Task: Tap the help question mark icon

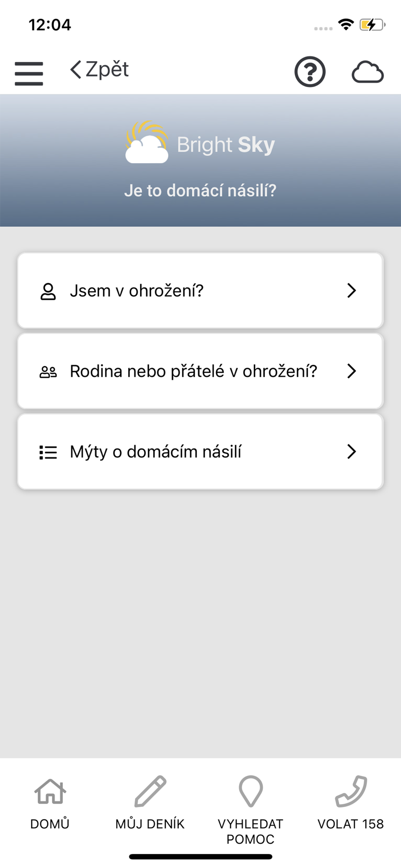Action: pyautogui.click(x=310, y=72)
